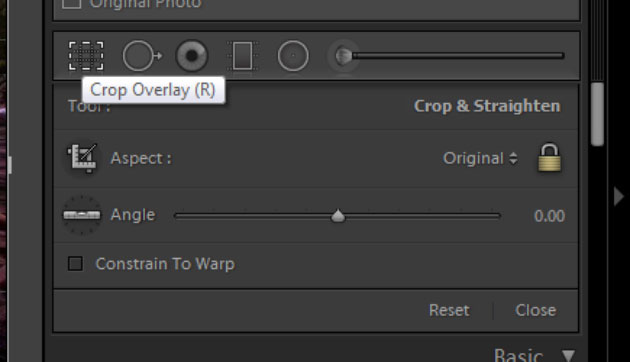Activate the Crop Frame tool icon
This screenshot has height=362, width=630.
pos(82,158)
